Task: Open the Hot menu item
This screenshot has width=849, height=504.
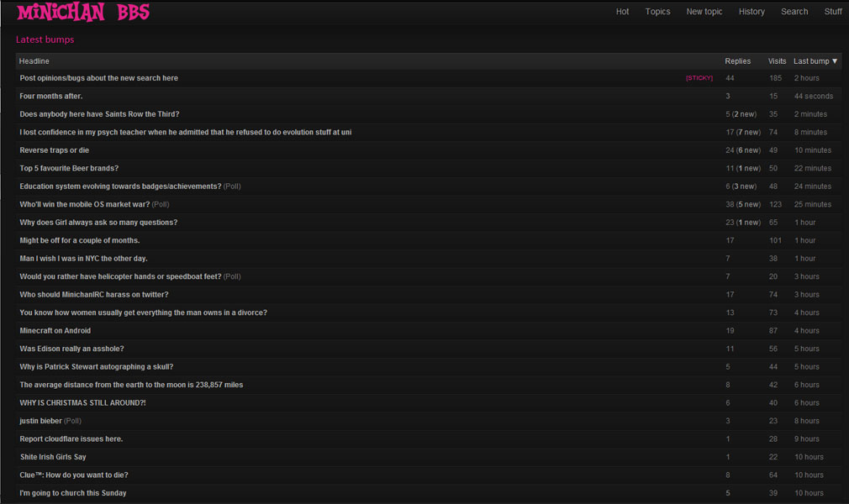Action: 622,12
